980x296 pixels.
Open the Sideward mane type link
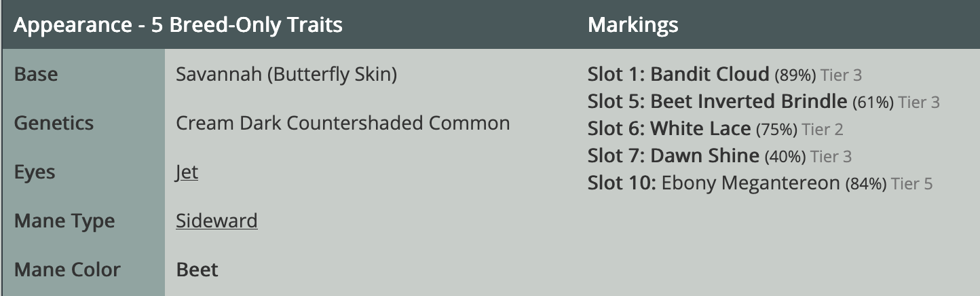point(216,221)
